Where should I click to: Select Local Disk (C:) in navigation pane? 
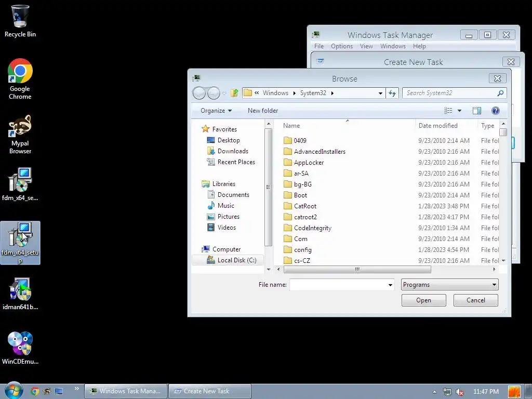point(228,260)
